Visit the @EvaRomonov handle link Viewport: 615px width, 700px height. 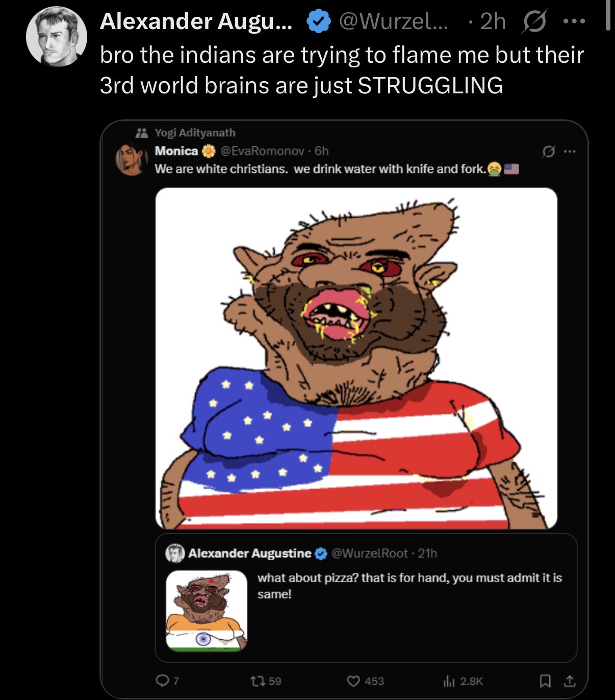pyautogui.click(x=263, y=151)
